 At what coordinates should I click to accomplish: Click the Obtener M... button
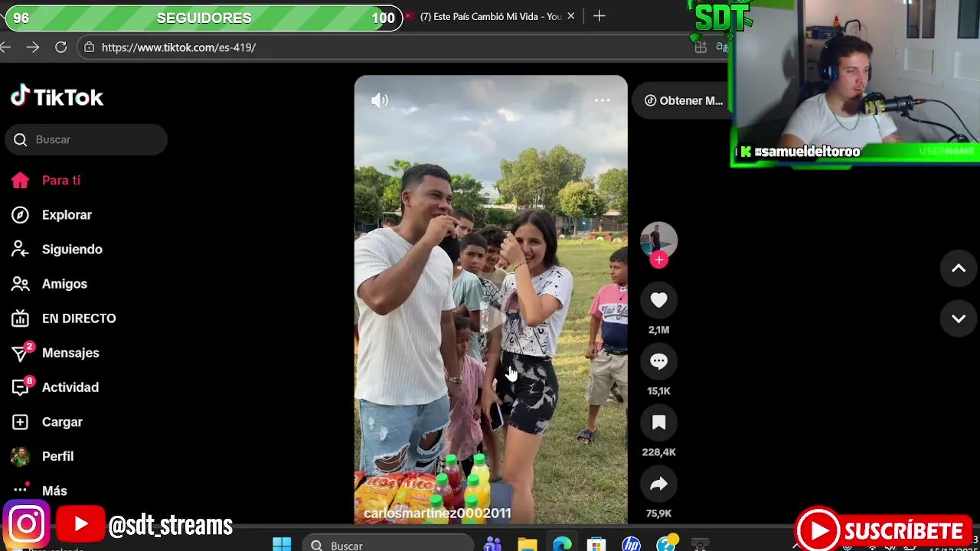pyautogui.click(x=683, y=100)
